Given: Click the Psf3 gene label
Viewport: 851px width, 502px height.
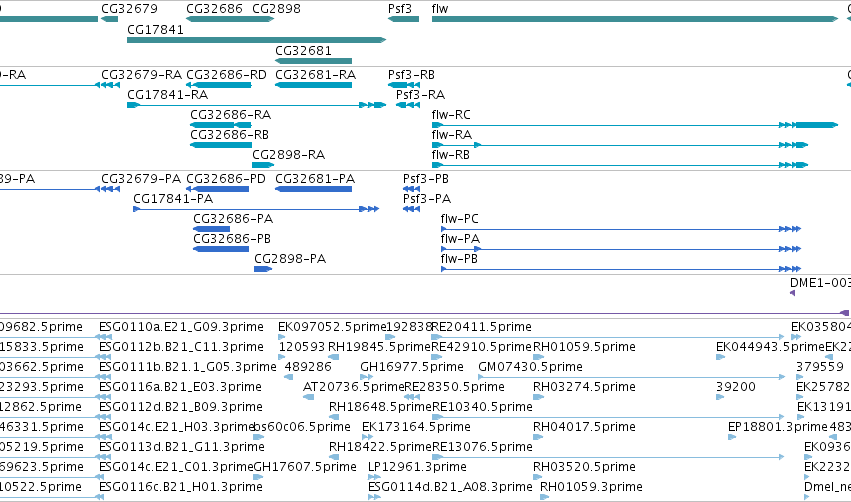Looking at the screenshot, I should 400,9.
